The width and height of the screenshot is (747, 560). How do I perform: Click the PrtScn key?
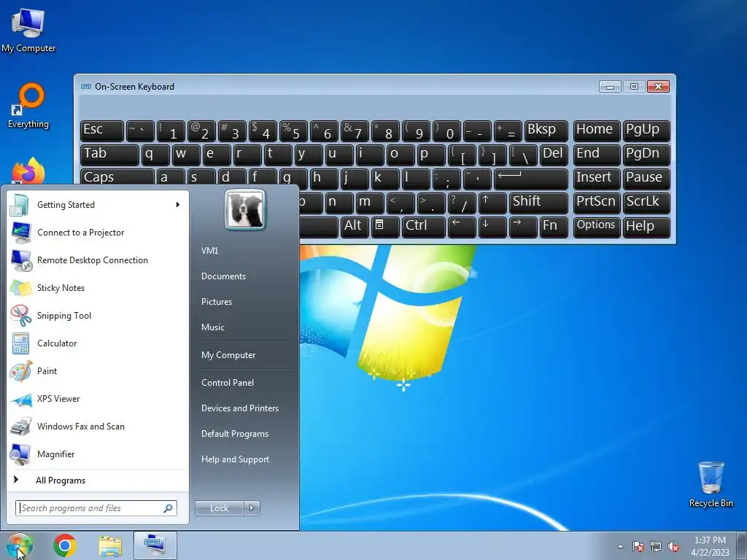[597, 203]
